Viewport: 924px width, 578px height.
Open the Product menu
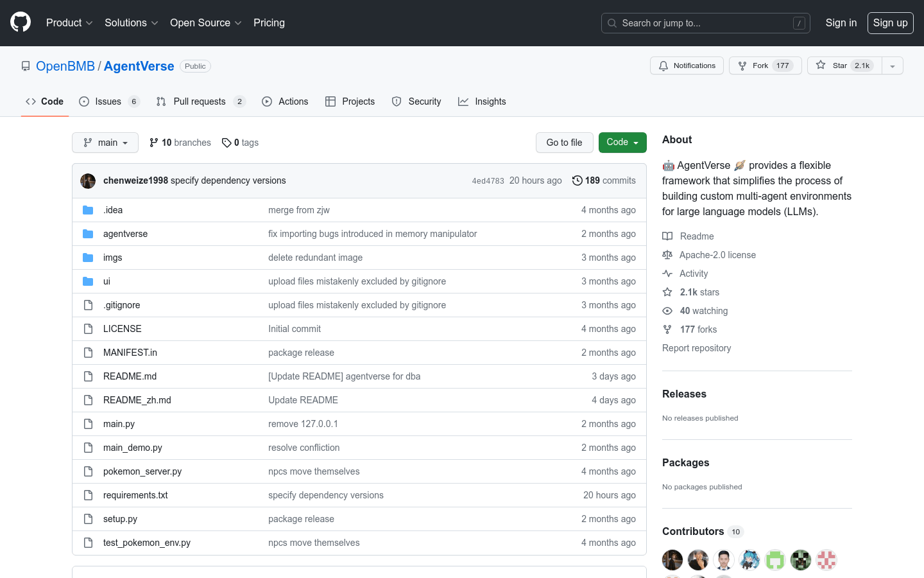(69, 22)
